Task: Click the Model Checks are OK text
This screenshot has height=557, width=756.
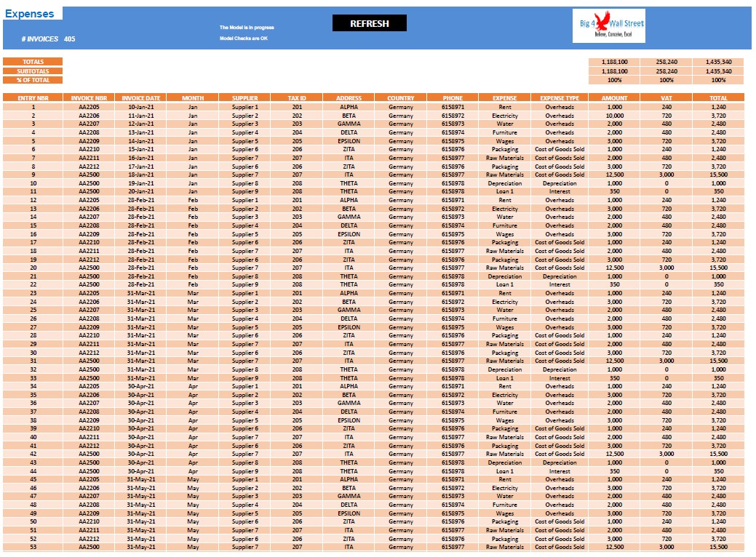Action: pyautogui.click(x=244, y=38)
